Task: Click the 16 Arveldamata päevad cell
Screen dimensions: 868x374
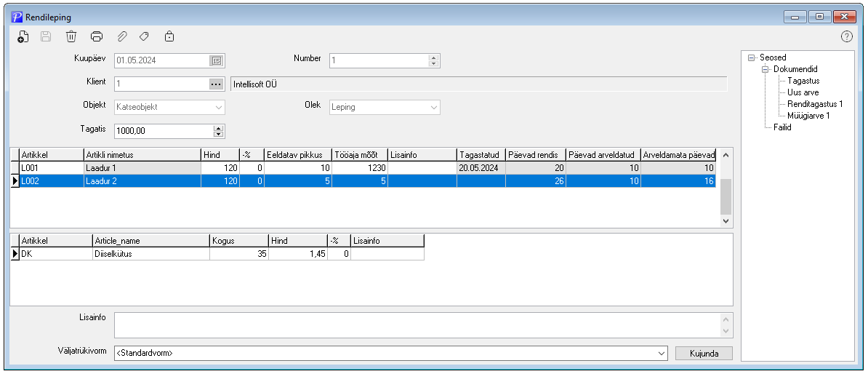Action: [x=678, y=180]
